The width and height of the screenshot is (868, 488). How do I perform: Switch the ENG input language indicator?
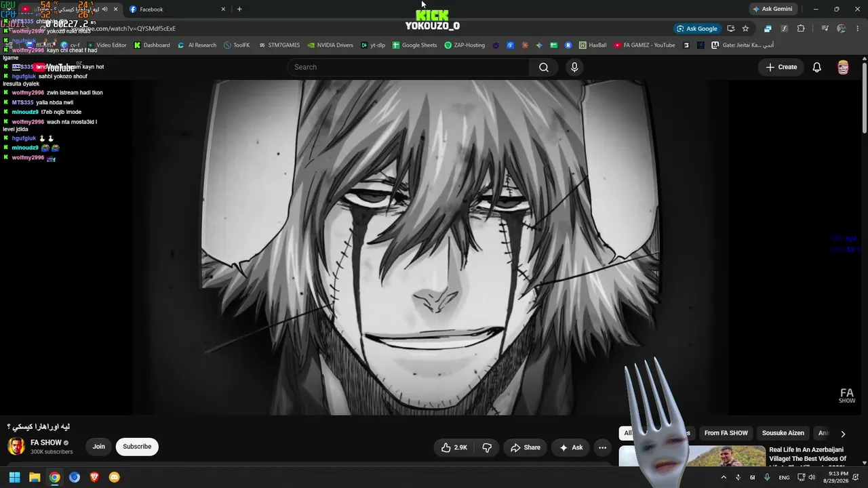[784, 477]
